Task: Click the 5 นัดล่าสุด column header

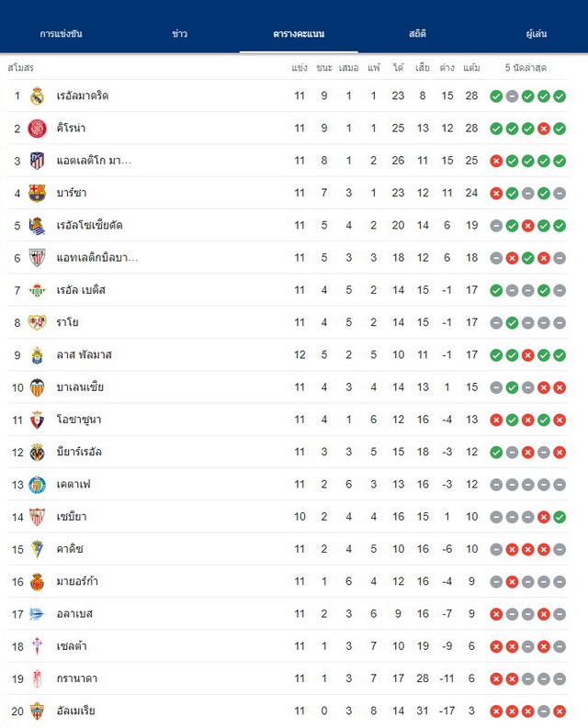Action: [x=526, y=68]
